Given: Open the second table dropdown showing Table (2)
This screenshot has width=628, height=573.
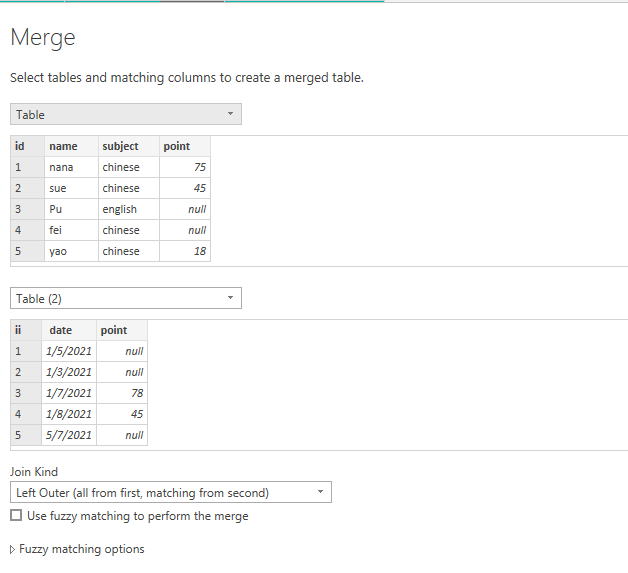Looking at the screenshot, I should (126, 298).
